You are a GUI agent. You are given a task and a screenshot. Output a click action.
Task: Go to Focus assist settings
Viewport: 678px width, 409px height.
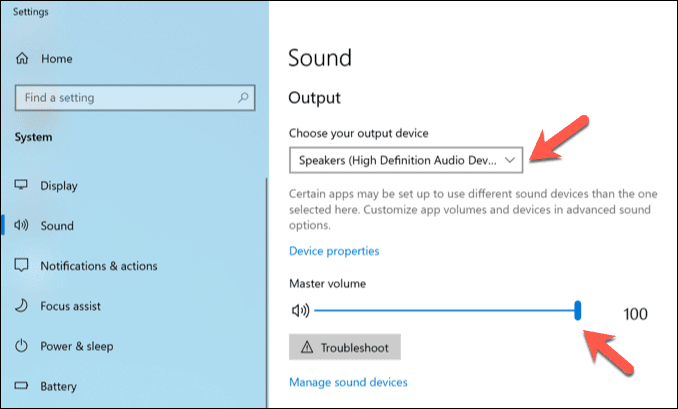click(70, 306)
